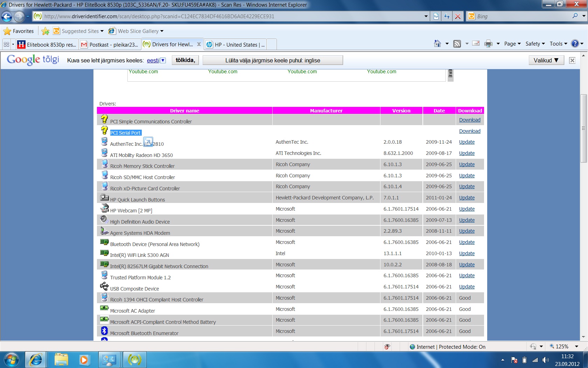
Task: Click the PCI Serial Port question mark icon
Action: point(104,130)
